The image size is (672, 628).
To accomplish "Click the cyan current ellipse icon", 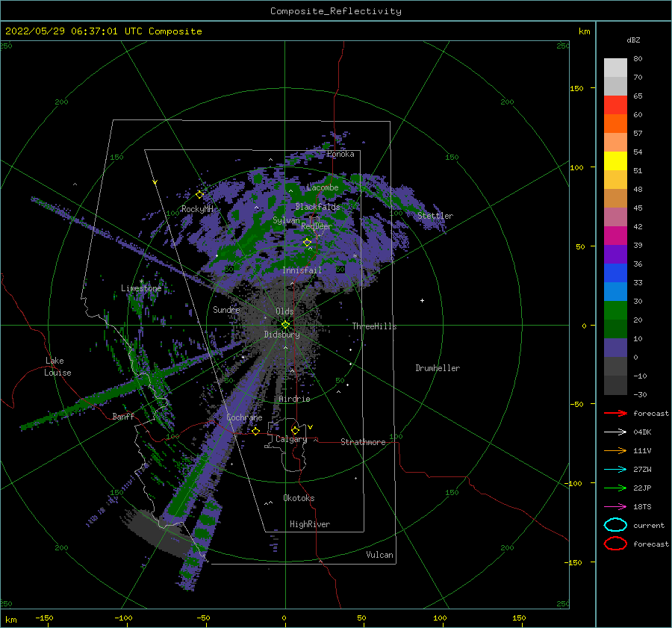I will [x=615, y=525].
